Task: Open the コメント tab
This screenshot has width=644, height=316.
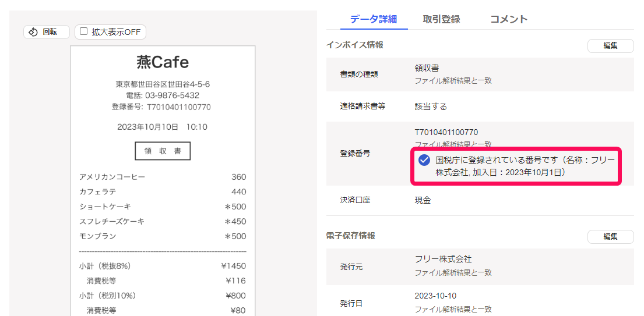Action: point(509,19)
